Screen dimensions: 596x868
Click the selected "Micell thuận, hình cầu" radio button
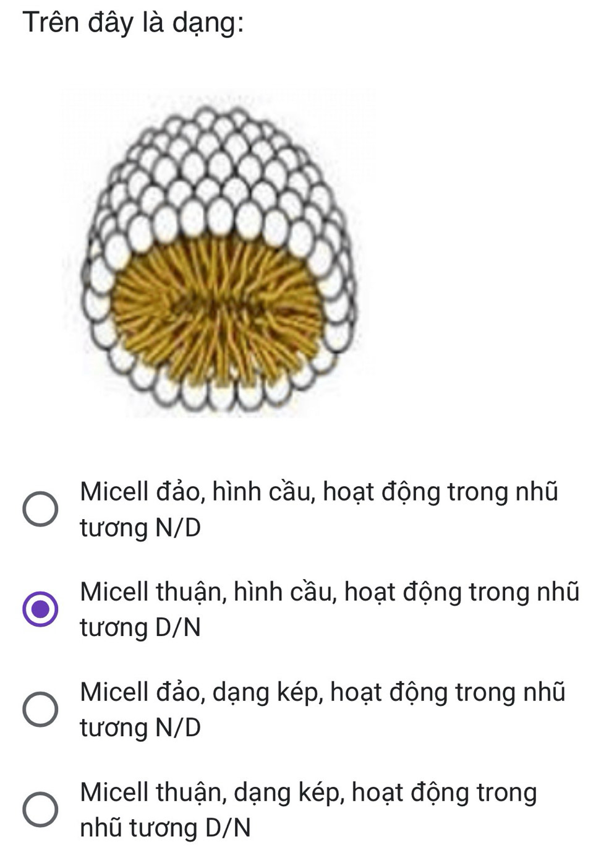[41, 609]
